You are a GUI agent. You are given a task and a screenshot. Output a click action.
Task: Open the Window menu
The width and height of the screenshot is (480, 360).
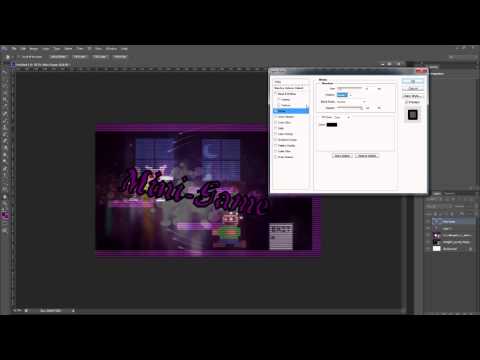[111, 49]
